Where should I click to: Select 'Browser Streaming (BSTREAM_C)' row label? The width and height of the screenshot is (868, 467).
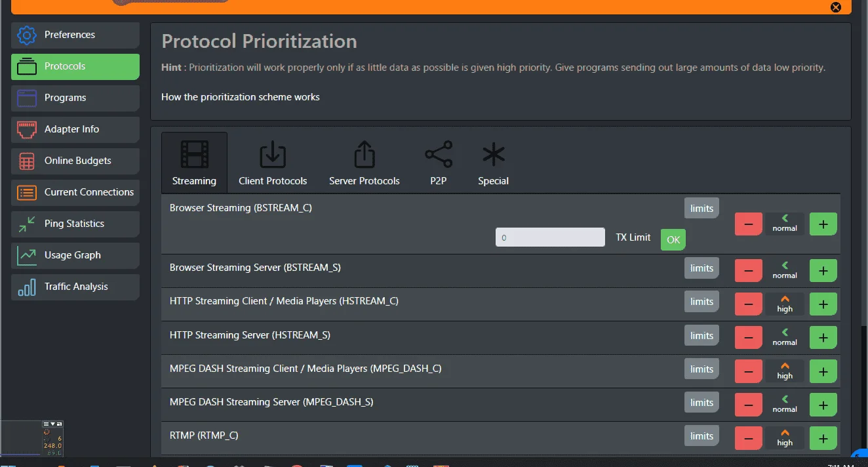(x=241, y=208)
